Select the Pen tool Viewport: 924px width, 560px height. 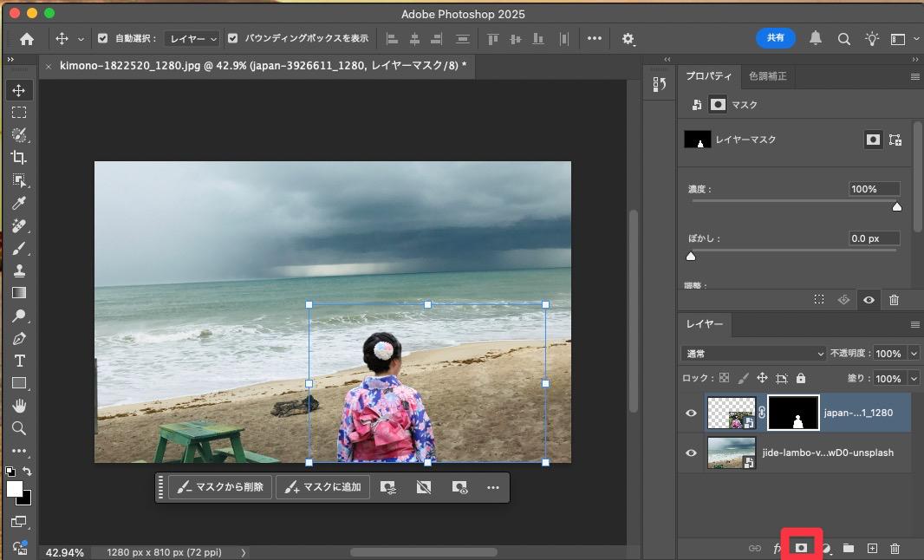pos(19,338)
